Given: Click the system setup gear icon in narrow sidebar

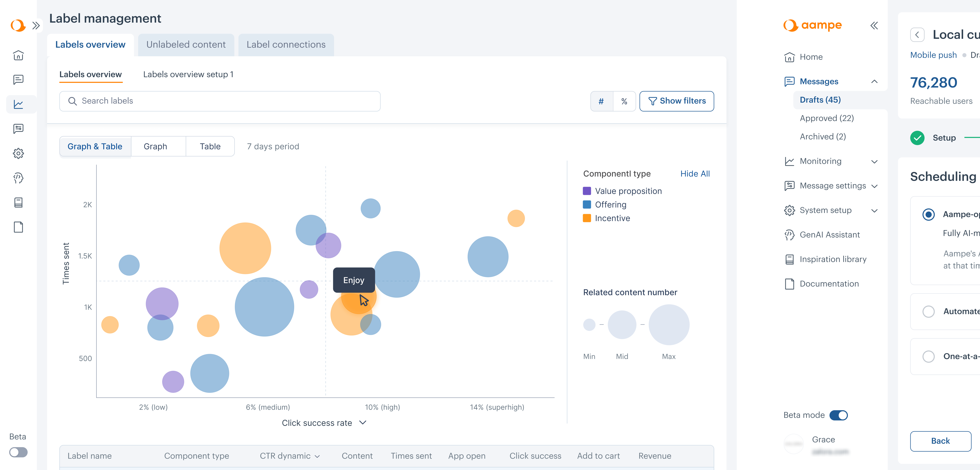Looking at the screenshot, I should click(18, 153).
